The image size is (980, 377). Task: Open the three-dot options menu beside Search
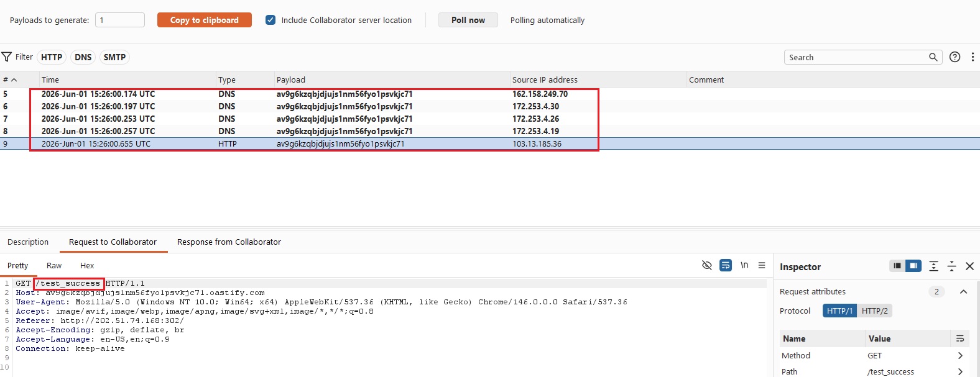click(973, 57)
